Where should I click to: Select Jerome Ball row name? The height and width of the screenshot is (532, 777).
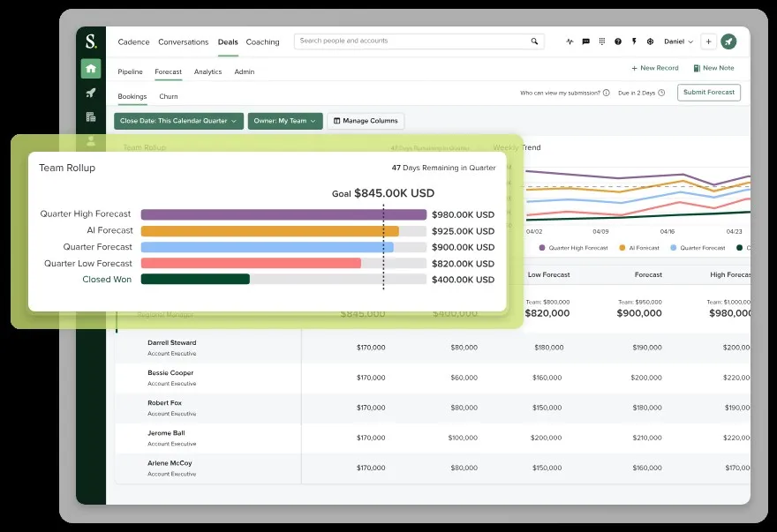coord(166,433)
